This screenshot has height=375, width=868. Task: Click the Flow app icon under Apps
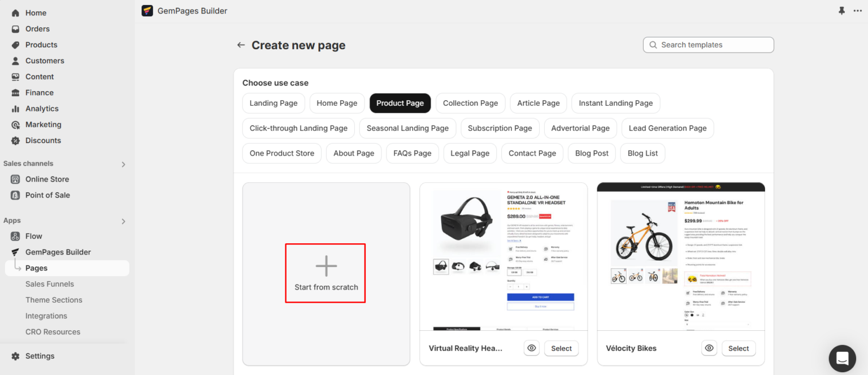point(15,236)
